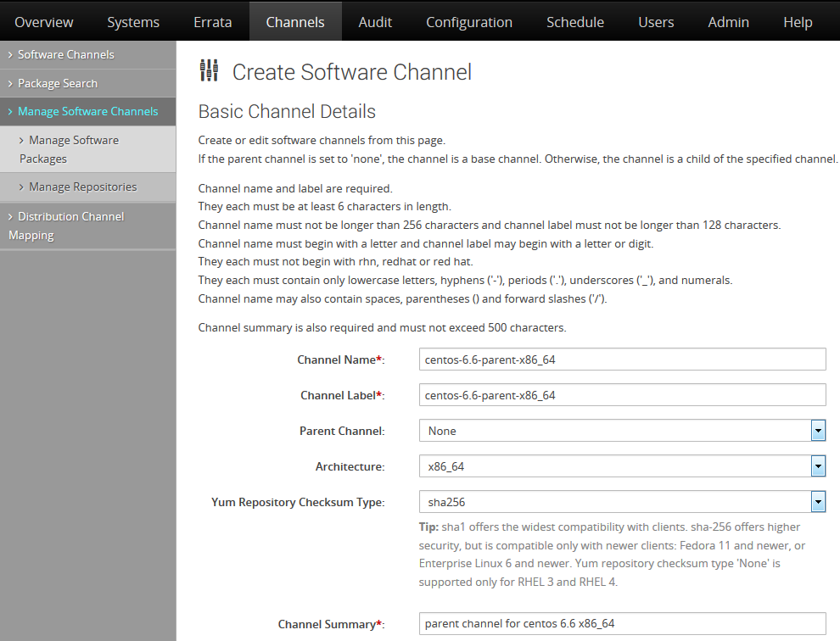This screenshot has width=840, height=641.
Task: Click the Parent Channel dropdown arrow
Action: coord(818,431)
